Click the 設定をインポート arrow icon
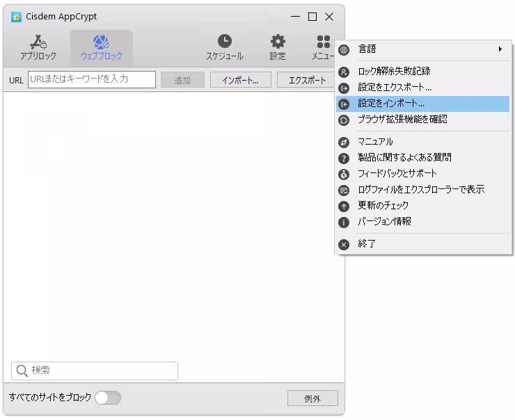 point(344,104)
